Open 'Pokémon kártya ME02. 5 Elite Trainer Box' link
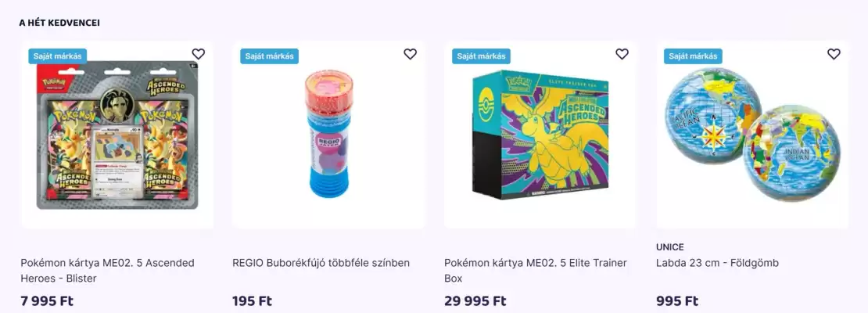868x313 pixels. [535, 270]
